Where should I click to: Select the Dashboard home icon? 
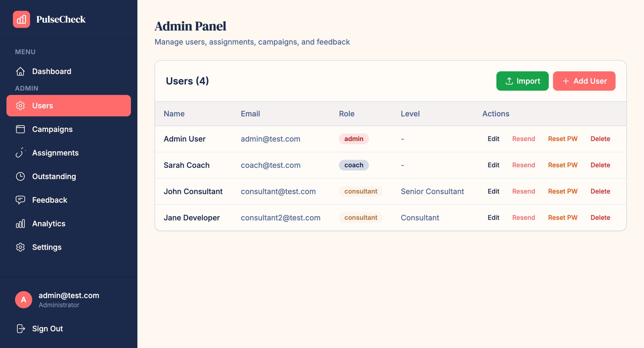[x=20, y=71]
